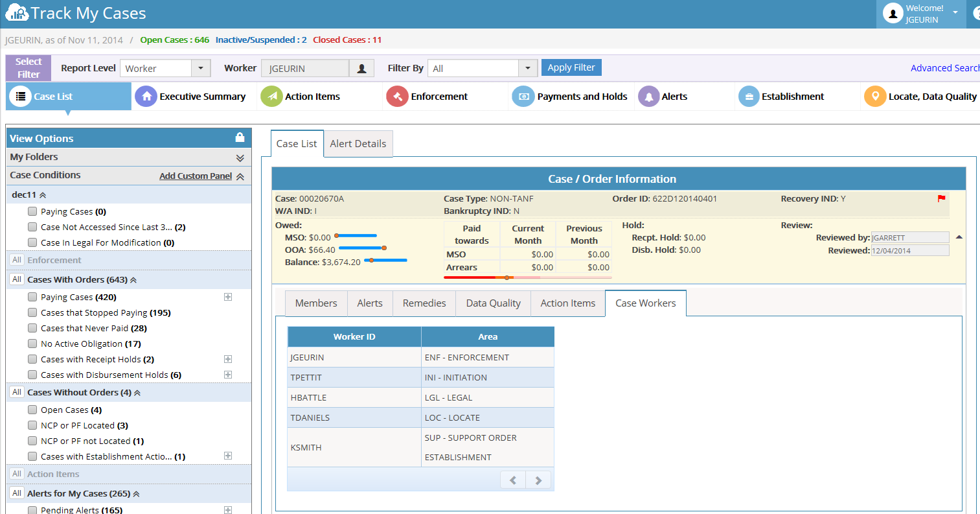The width and height of the screenshot is (980, 514).
Task: Click the Apply Filter button
Action: click(x=571, y=67)
